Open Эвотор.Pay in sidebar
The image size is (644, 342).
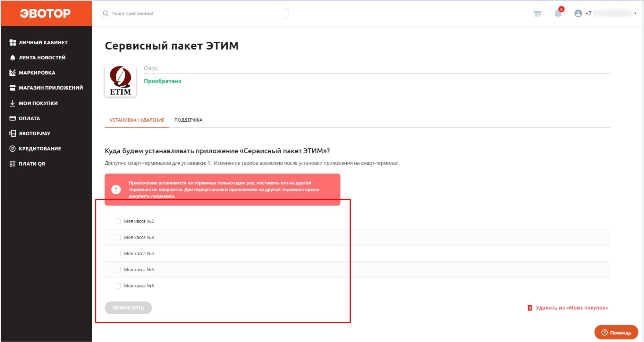pyautogui.click(x=30, y=133)
